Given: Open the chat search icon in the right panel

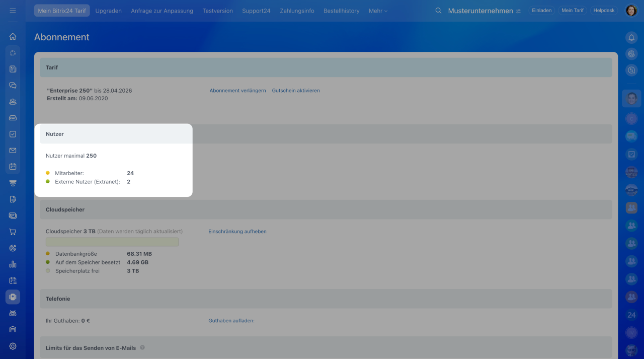Looking at the screenshot, I should coord(631,70).
